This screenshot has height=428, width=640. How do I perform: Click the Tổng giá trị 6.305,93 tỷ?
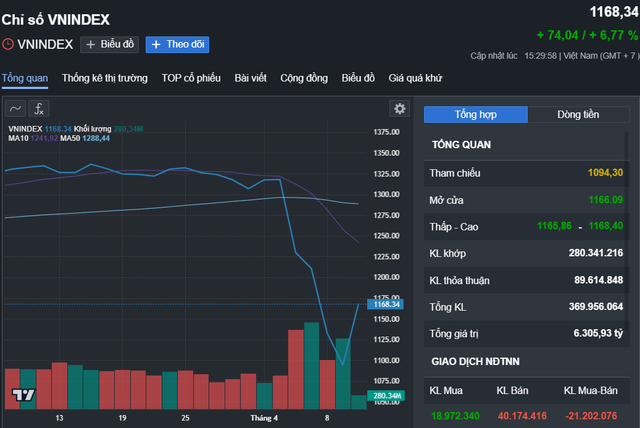598,334
